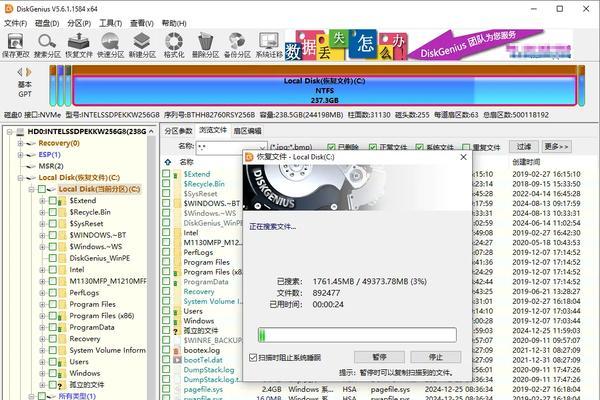Check the $Extend box in tree
The height and width of the screenshot is (400, 600).
[x=53, y=201]
